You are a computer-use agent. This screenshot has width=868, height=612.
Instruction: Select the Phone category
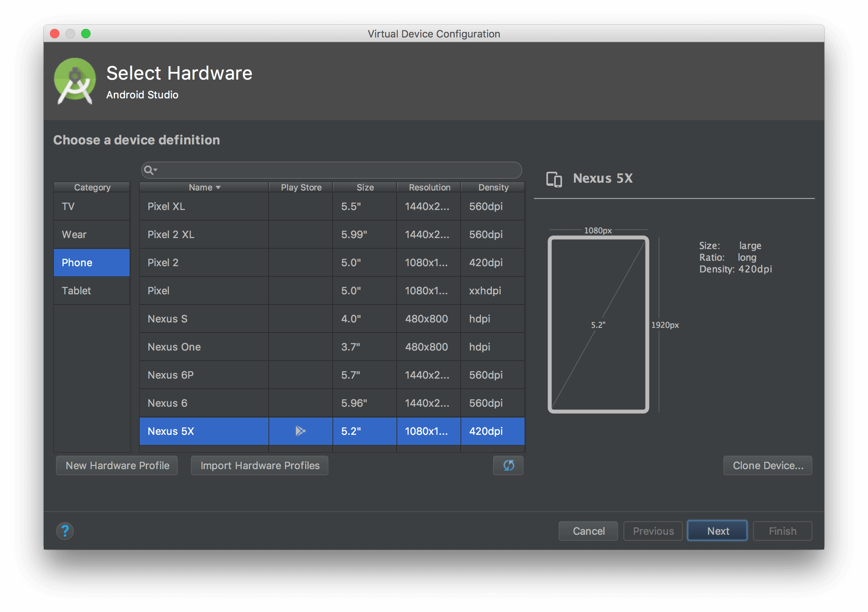[92, 263]
